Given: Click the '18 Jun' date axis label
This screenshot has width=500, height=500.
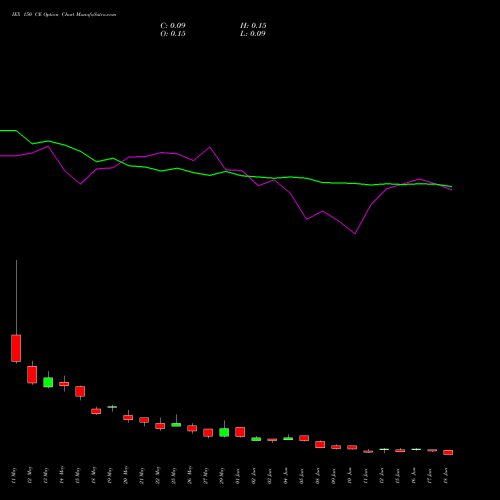Looking at the screenshot, I should coord(446,476).
